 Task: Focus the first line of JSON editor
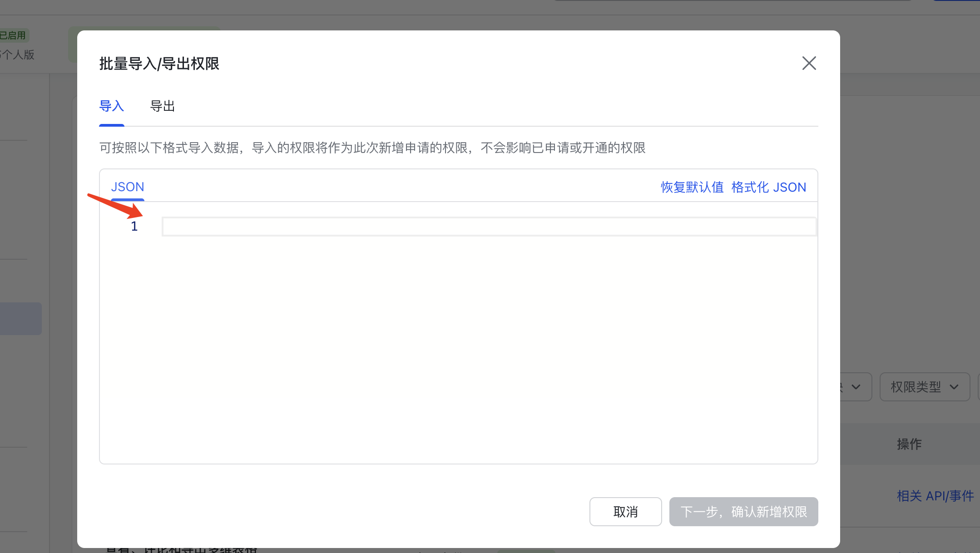point(489,227)
